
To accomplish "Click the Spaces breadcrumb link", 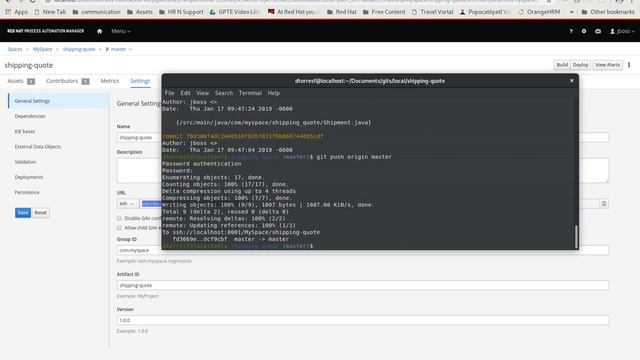I will pos(15,49).
